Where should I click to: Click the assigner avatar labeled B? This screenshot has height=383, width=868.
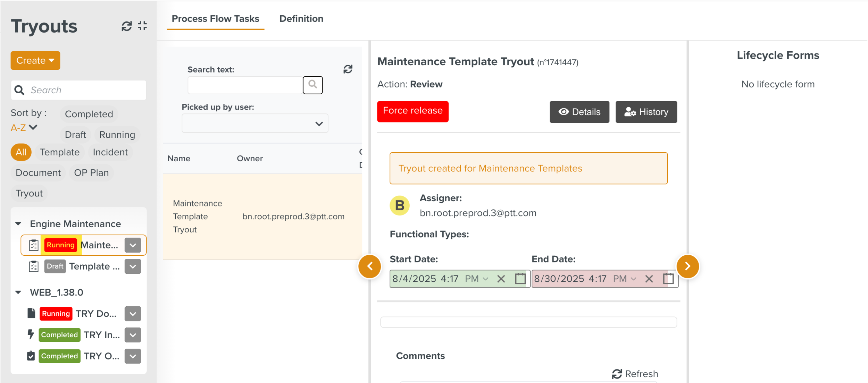click(400, 205)
